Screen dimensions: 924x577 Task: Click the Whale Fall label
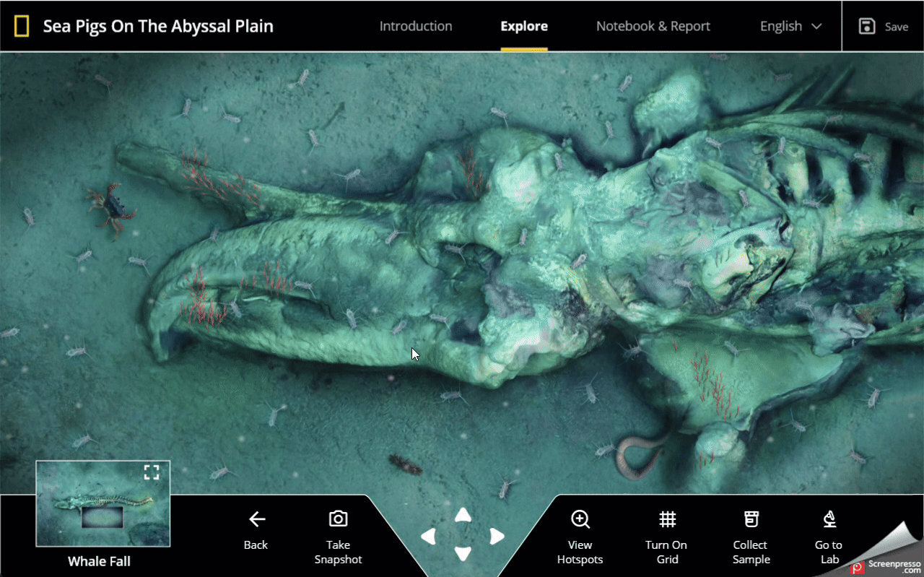[99, 561]
